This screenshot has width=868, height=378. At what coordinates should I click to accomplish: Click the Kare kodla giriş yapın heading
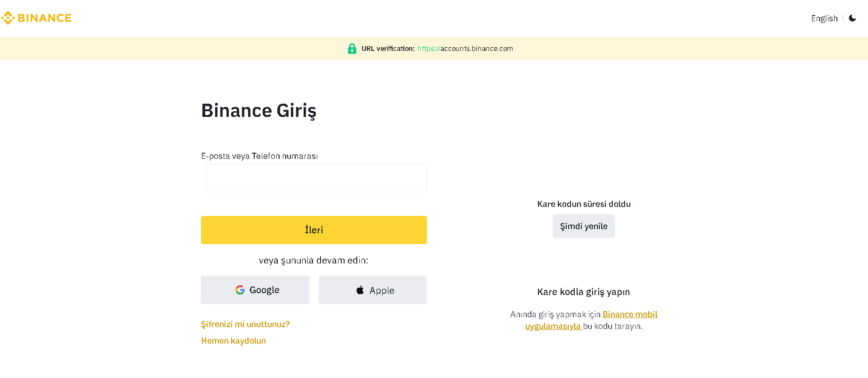(584, 292)
